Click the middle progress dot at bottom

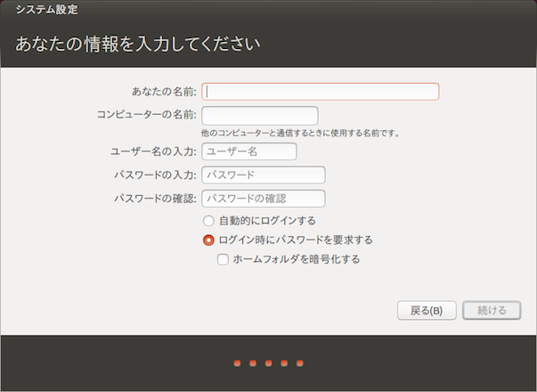[269, 363]
